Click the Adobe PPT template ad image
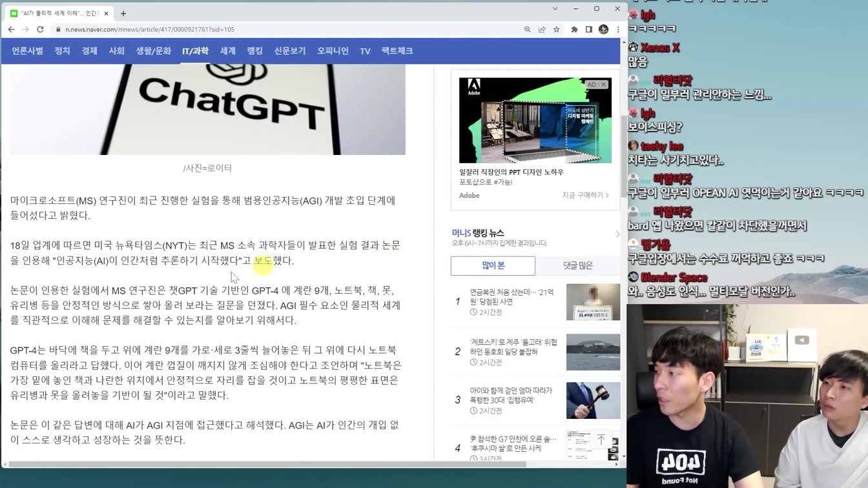 pyautogui.click(x=535, y=121)
